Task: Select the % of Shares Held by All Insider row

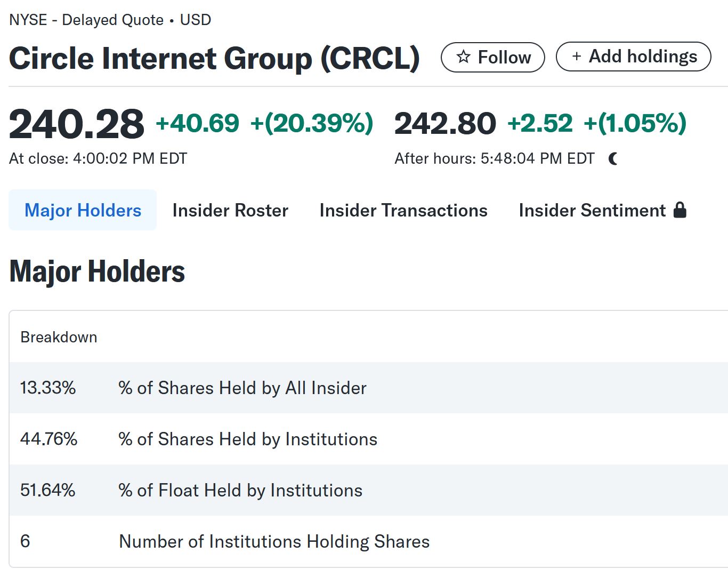Action: (369, 388)
